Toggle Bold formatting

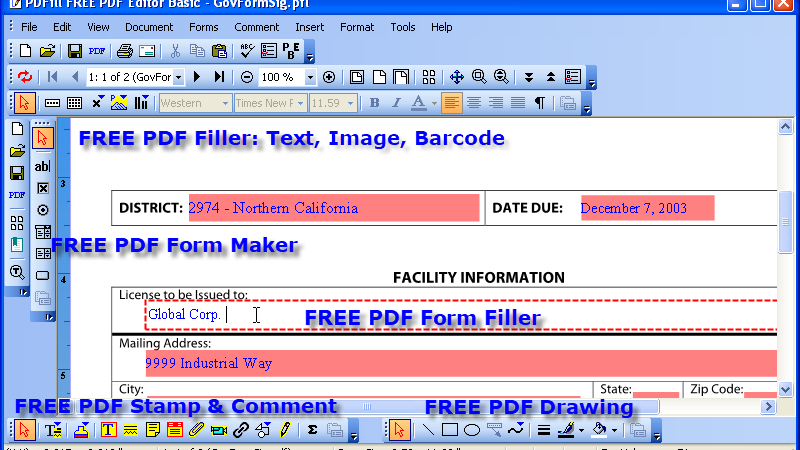click(374, 103)
